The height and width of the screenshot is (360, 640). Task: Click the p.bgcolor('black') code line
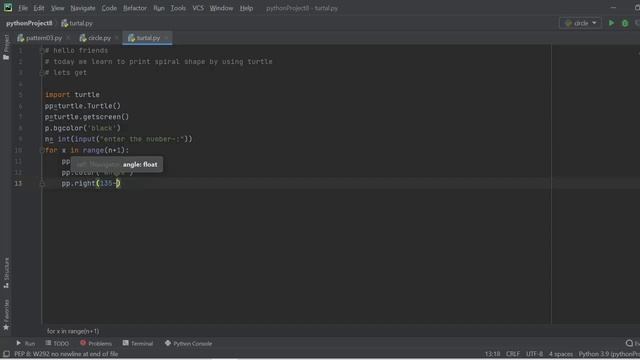pyautogui.click(x=83, y=128)
